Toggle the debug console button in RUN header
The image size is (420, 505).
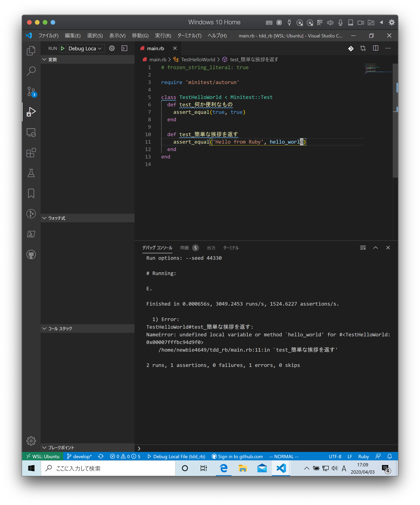tap(124, 48)
